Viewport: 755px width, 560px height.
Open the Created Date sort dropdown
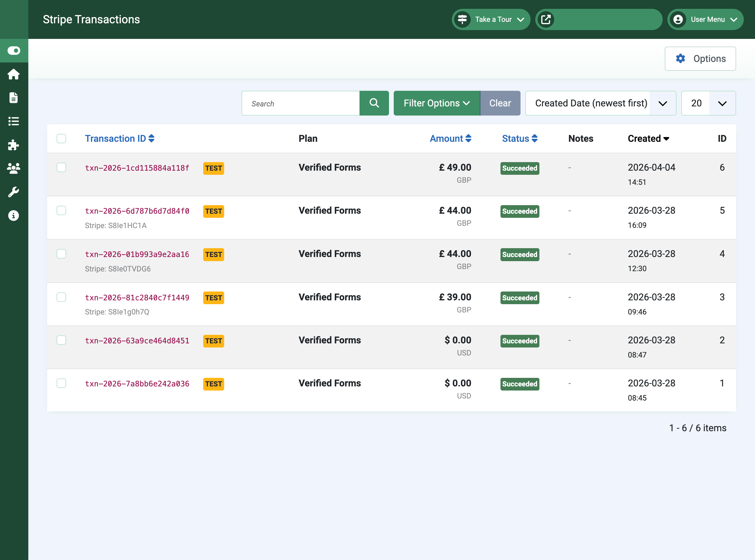(600, 103)
